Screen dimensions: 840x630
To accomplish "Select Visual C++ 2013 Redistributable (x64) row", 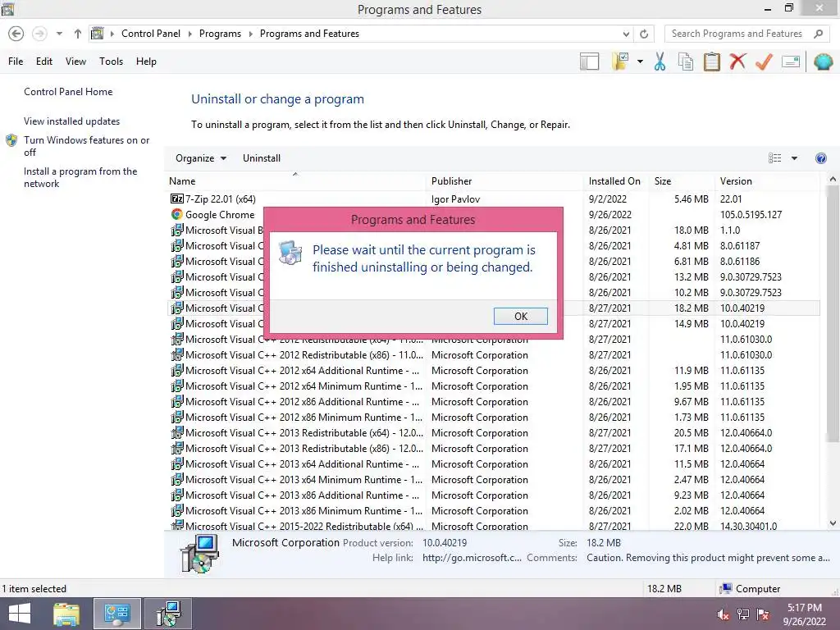I will 493,432.
